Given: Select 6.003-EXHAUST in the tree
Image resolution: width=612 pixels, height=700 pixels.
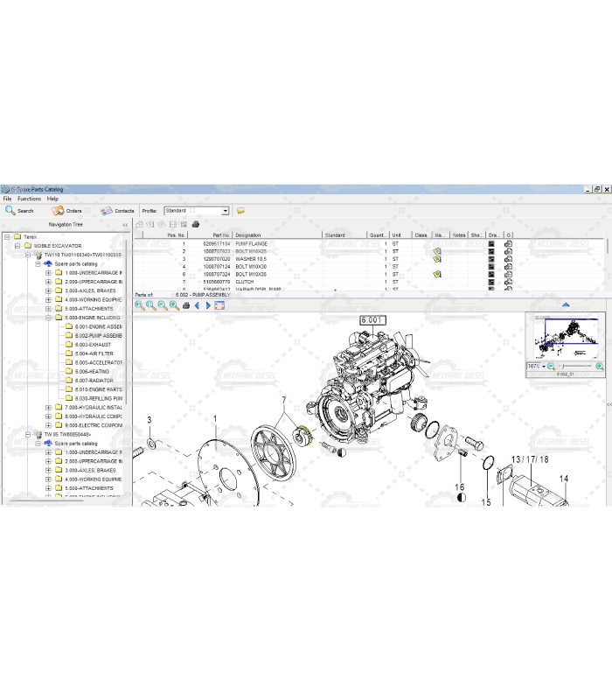Looking at the screenshot, I should (94, 345).
